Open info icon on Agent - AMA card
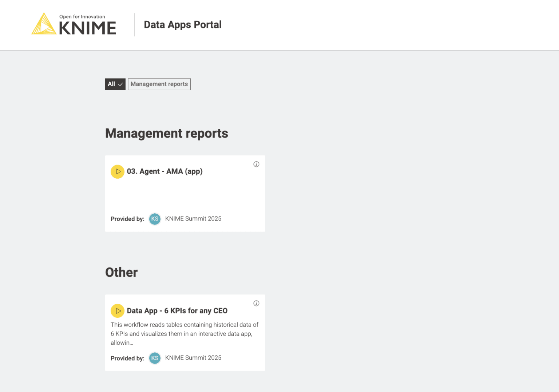 click(x=256, y=164)
